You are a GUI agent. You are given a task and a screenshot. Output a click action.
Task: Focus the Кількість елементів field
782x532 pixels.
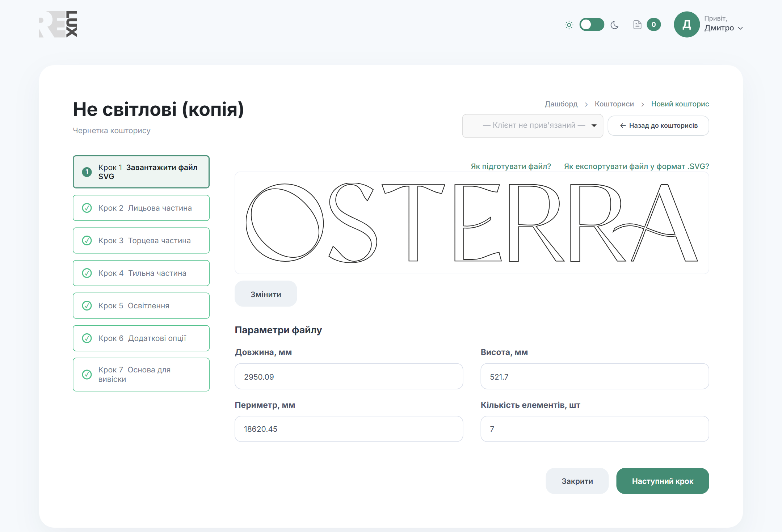click(x=594, y=429)
